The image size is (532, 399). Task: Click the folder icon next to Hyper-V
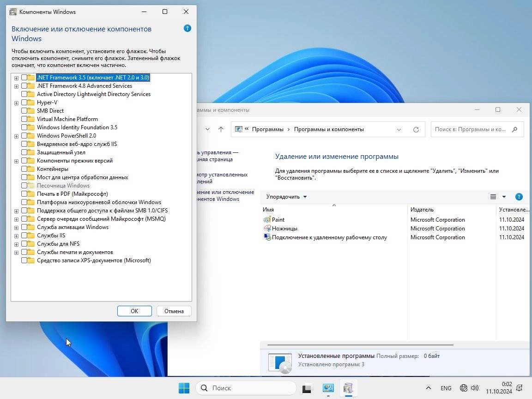[31, 103]
